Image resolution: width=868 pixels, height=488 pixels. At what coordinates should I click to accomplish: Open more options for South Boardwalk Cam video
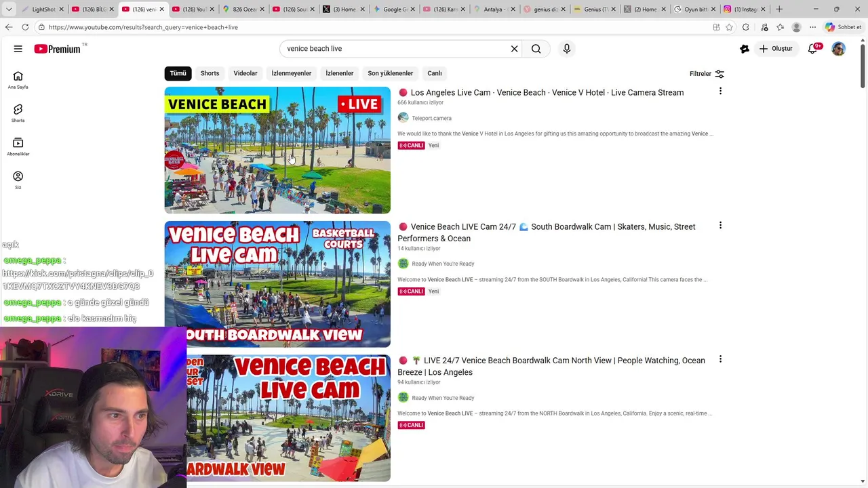pyautogui.click(x=720, y=226)
